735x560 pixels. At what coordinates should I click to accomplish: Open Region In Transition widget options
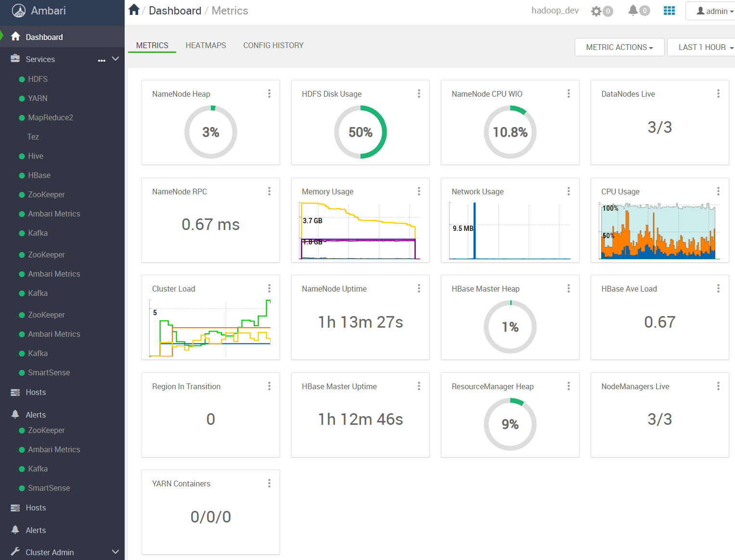click(x=269, y=386)
